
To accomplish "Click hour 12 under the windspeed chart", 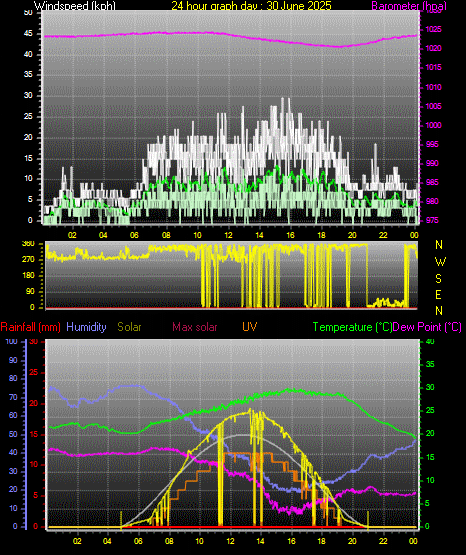I will coord(229,235).
